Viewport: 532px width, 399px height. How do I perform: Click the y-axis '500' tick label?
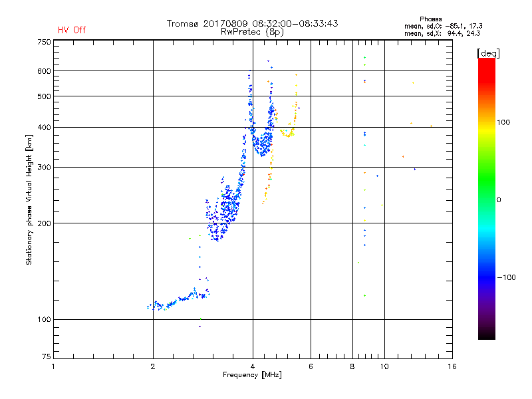point(45,96)
